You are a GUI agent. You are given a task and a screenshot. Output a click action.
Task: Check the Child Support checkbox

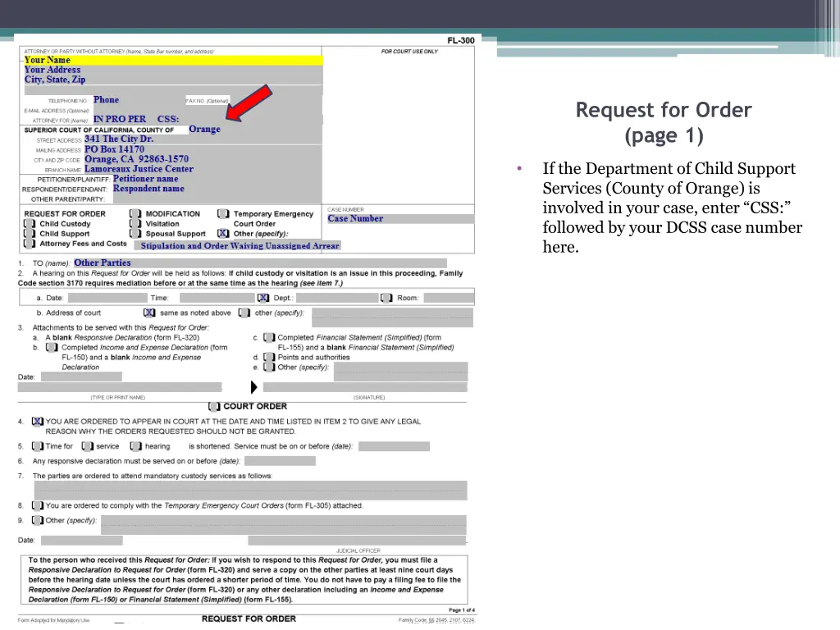[x=29, y=234]
